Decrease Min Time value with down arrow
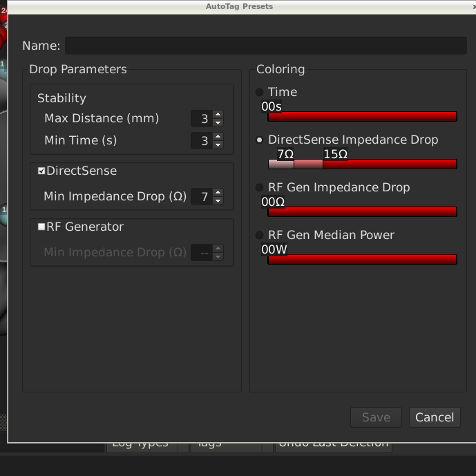Viewport: 476px width, 476px height. [x=218, y=144]
